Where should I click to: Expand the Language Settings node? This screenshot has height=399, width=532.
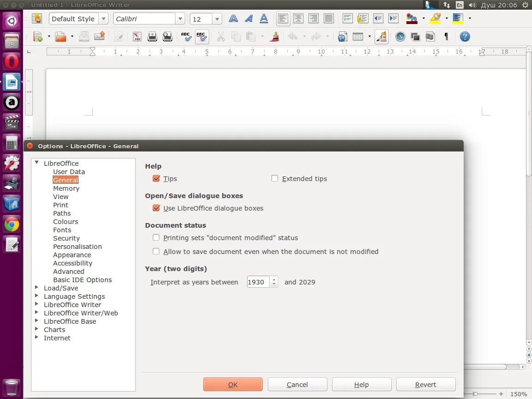36,296
